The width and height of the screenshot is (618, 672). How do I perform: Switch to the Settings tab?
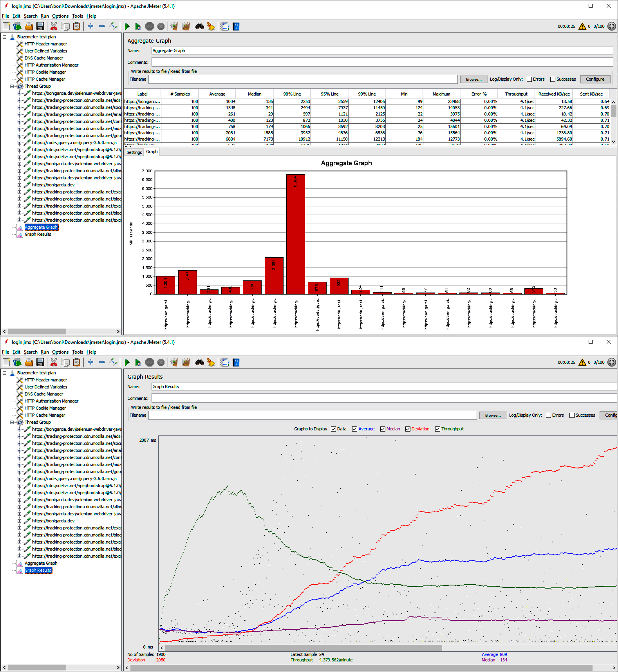[134, 152]
